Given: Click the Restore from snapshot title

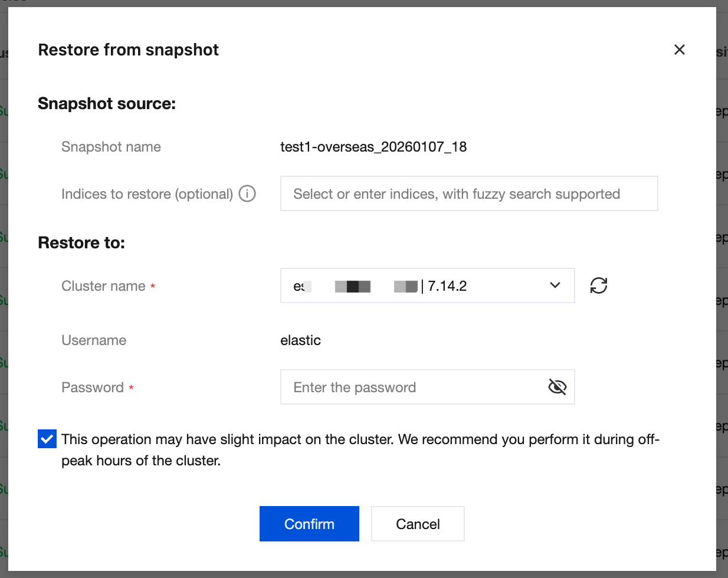Looking at the screenshot, I should (128, 50).
